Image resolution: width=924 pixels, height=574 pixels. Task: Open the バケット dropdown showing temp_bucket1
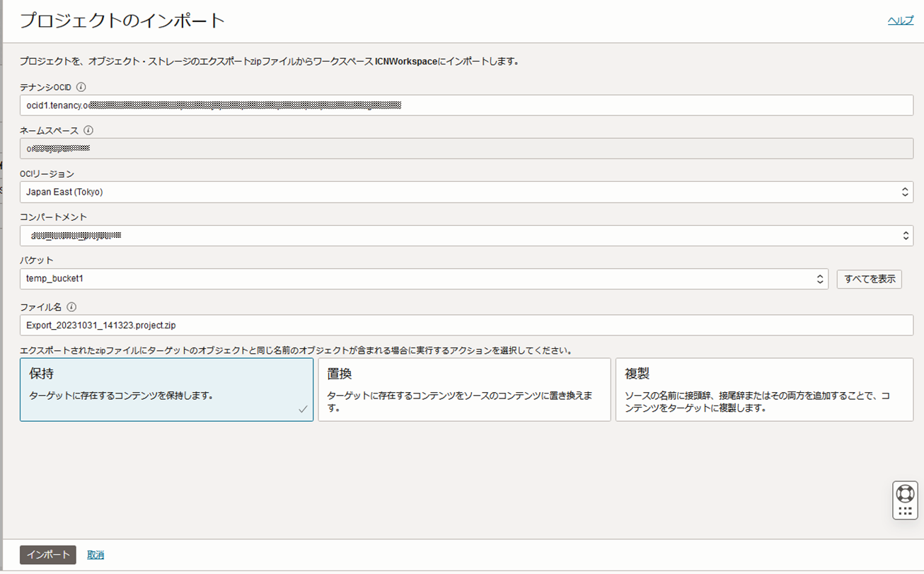424,279
